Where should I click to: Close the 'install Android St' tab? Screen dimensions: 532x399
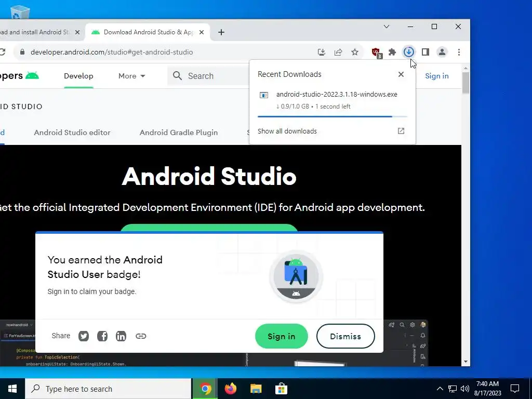tap(77, 32)
